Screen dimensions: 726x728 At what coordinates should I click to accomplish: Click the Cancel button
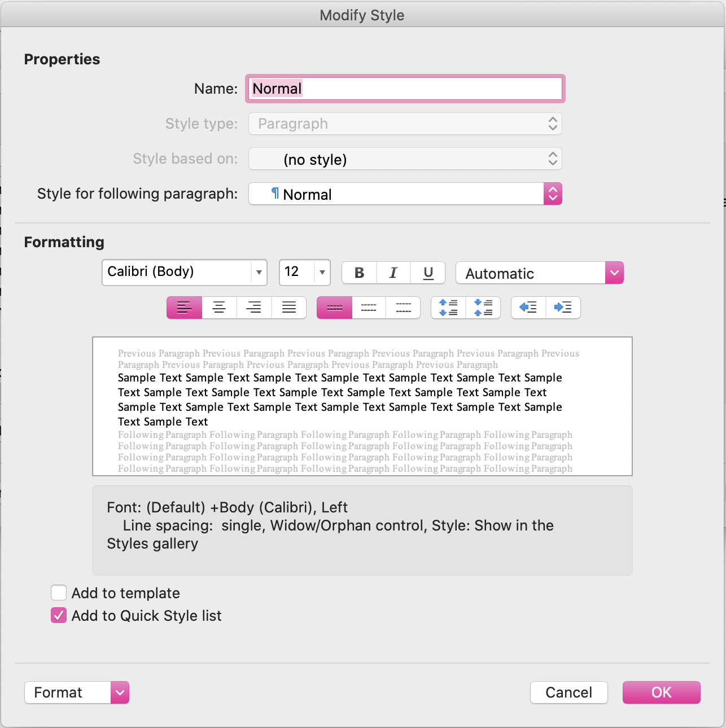click(x=568, y=692)
